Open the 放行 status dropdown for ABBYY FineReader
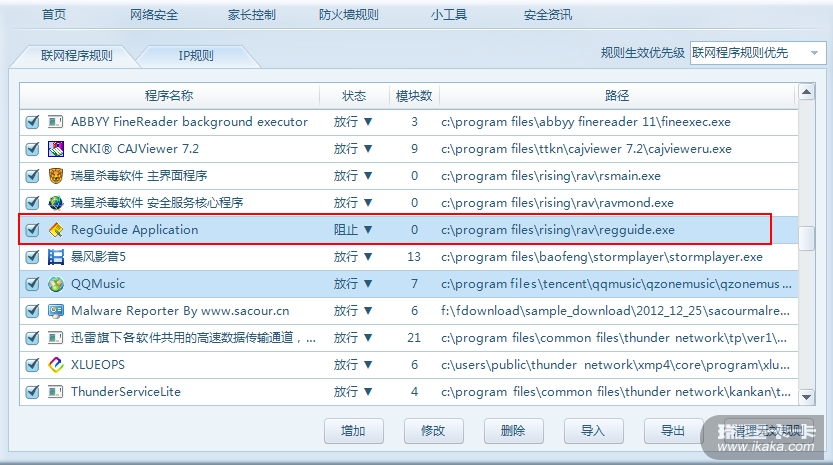 [353, 122]
